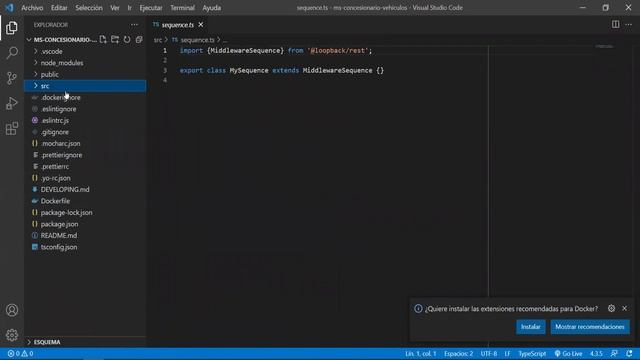The width and height of the screenshot is (640, 360).
Task: Open the .eslintrc.js file
Action: pos(85,120)
